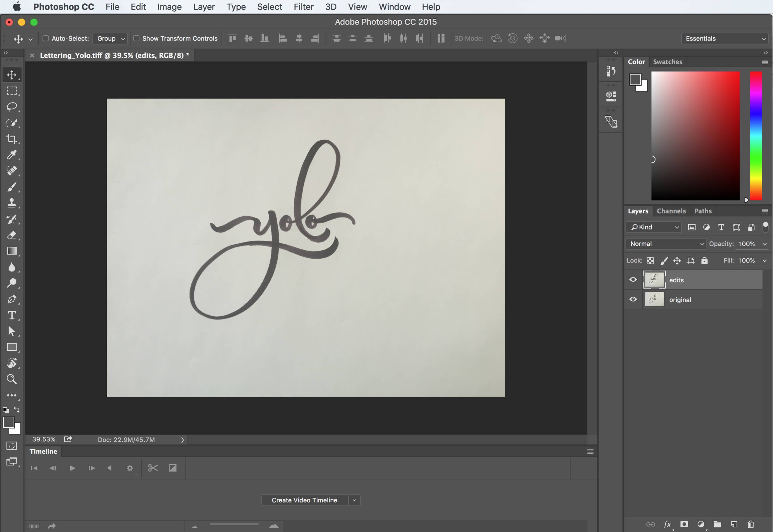Screen dimensions: 773x532
Task: Select the edits layer thumbnail
Action: pyautogui.click(x=654, y=280)
